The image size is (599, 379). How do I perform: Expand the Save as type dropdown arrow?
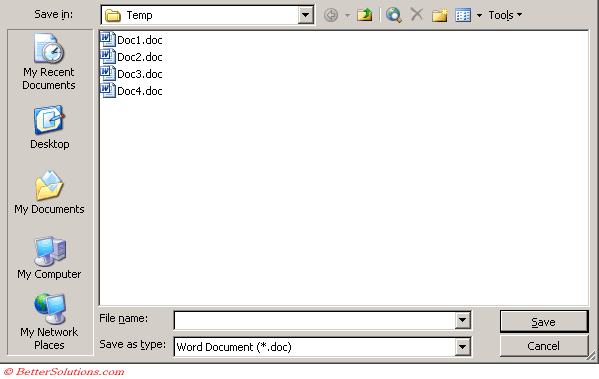462,347
